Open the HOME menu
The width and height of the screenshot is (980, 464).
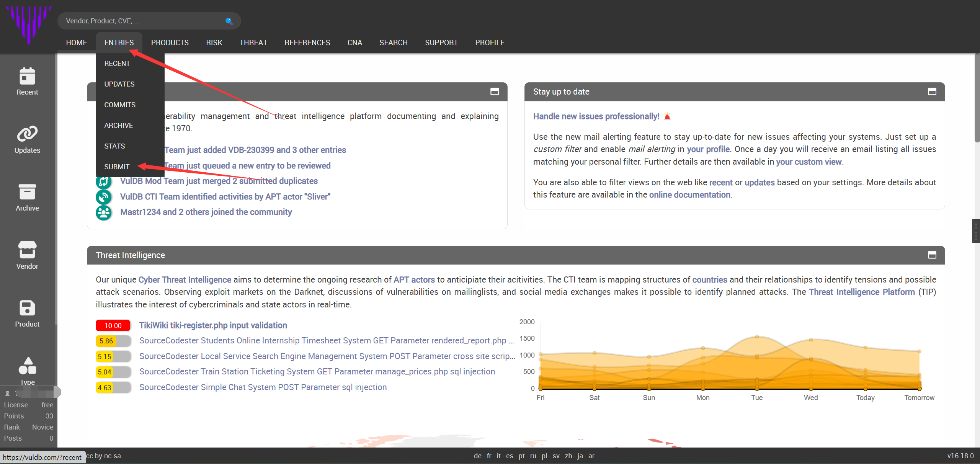pyautogui.click(x=77, y=42)
